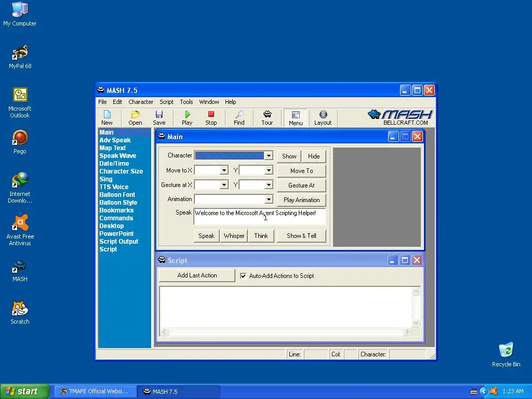Save the script using the Save icon
Viewport: 532px width, 399px height.
click(x=159, y=117)
